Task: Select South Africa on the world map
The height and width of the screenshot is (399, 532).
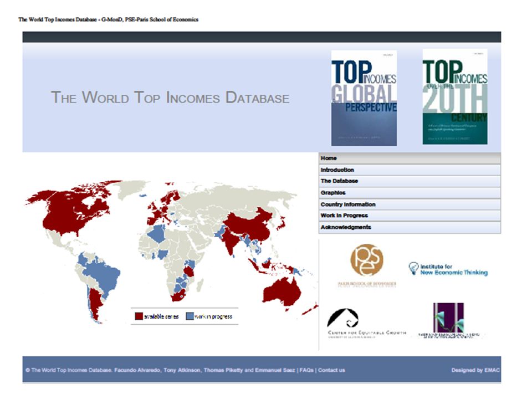Action: 178,296
